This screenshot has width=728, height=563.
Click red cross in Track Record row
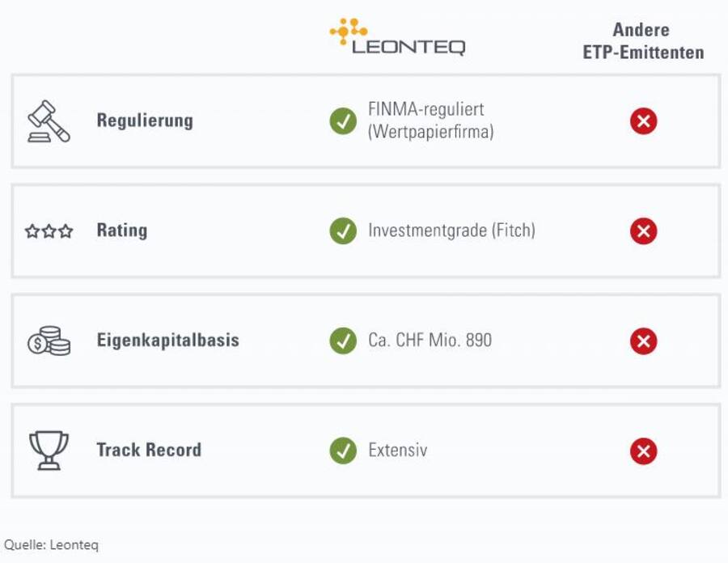(644, 451)
